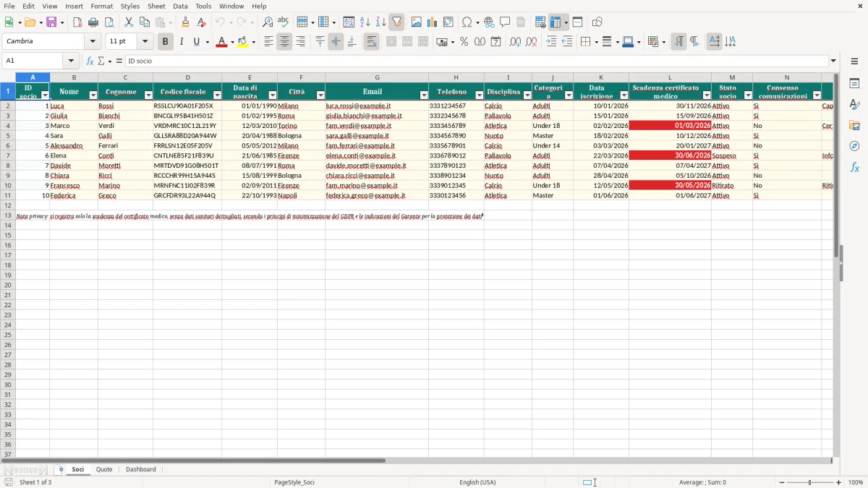
Task: Click into the formula input line
Action: click(477, 61)
